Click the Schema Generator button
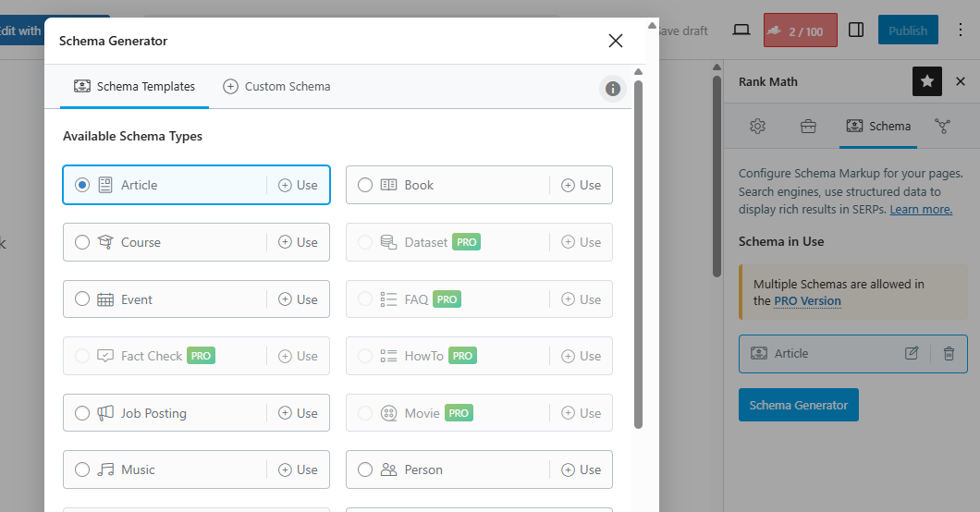This screenshot has width=980, height=512. coord(798,405)
